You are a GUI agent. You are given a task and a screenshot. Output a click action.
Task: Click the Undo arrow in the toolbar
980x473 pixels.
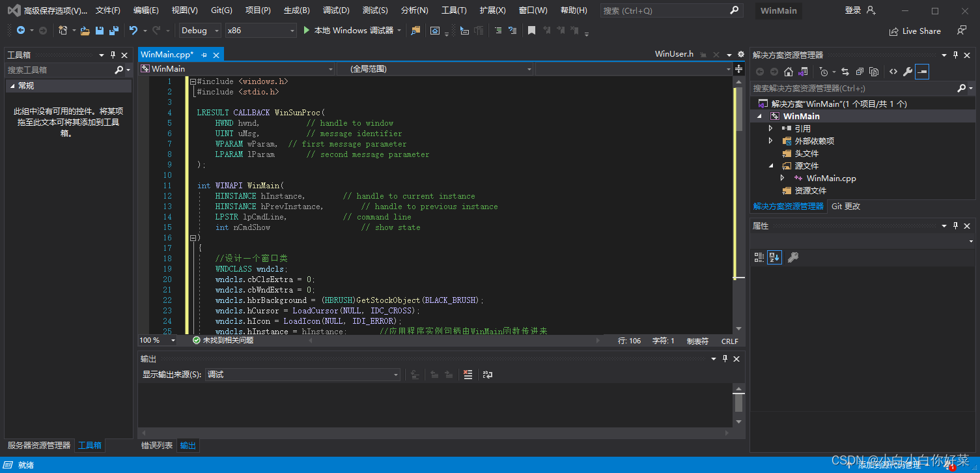133,31
